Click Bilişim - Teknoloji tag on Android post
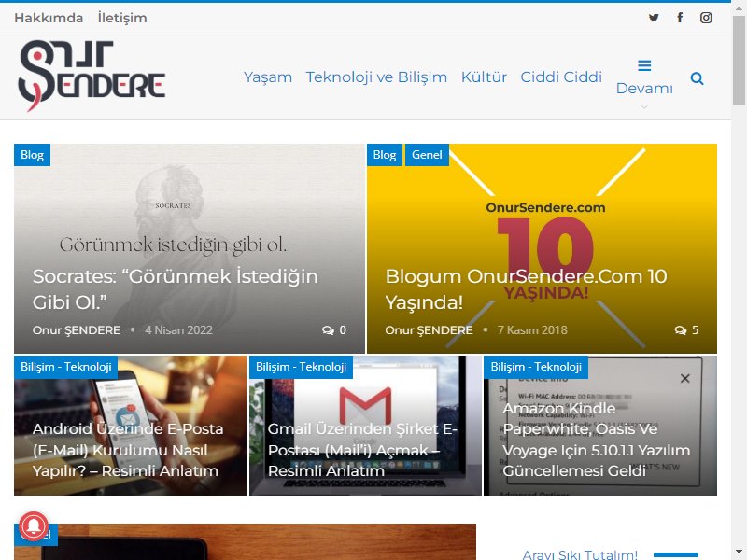747x560 pixels. tap(65, 367)
